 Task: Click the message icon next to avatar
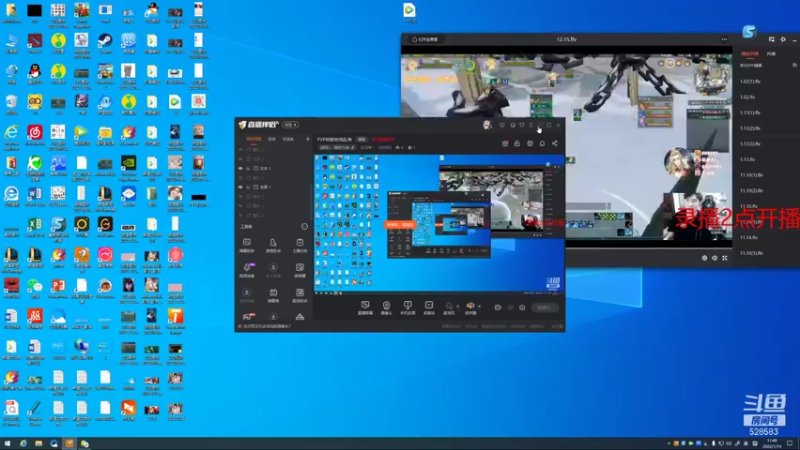point(502,125)
